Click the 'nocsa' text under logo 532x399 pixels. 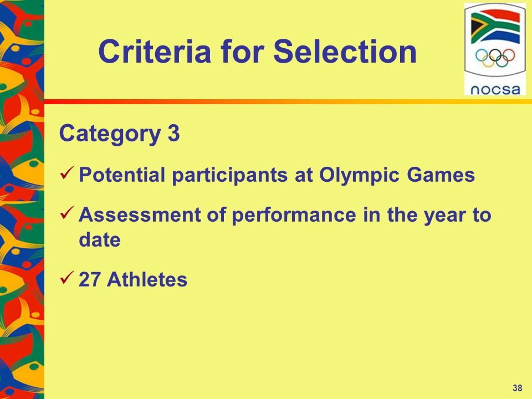(x=495, y=89)
